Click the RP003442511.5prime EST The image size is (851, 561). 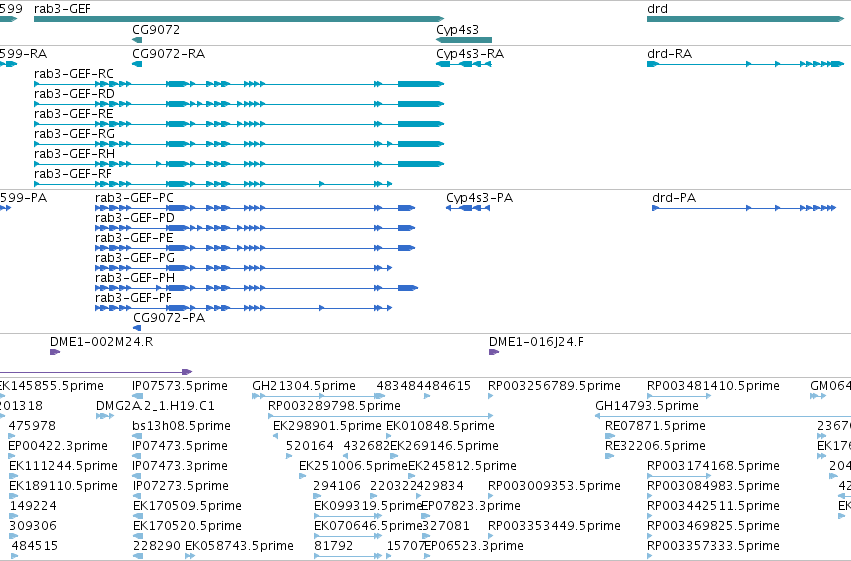tap(713, 506)
